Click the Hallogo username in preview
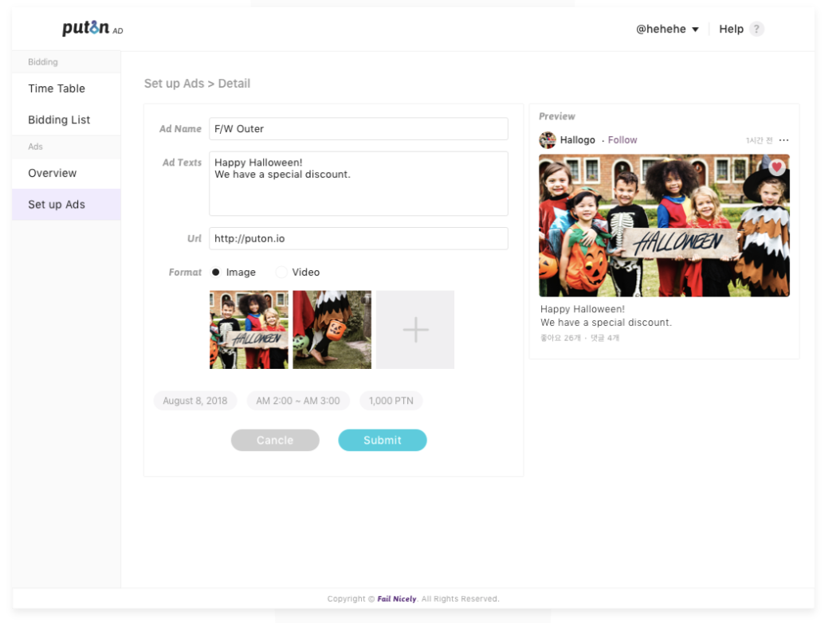 tap(578, 139)
